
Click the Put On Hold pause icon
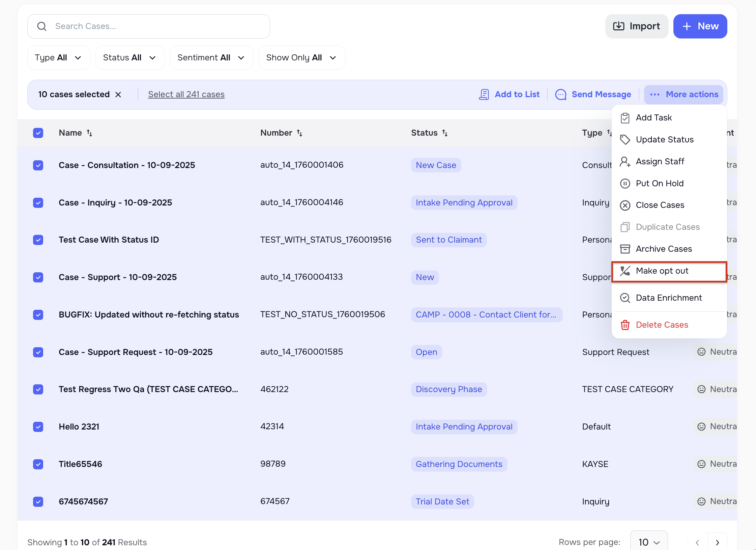(x=626, y=183)
